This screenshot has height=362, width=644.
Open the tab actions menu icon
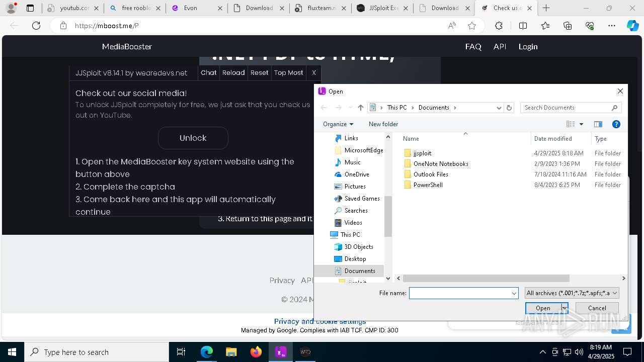click(x=30, y=8)
